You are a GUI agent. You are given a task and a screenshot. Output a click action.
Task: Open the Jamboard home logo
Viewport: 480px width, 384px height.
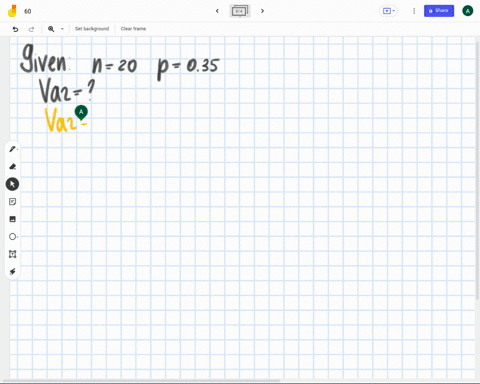(x=12, y=11)
